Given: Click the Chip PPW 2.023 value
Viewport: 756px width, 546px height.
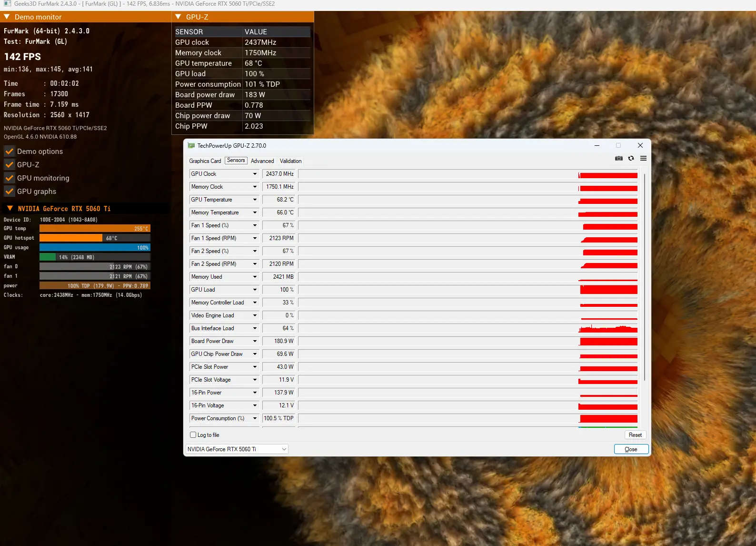Looking at the screenshot, I should [x=254, y=126].
